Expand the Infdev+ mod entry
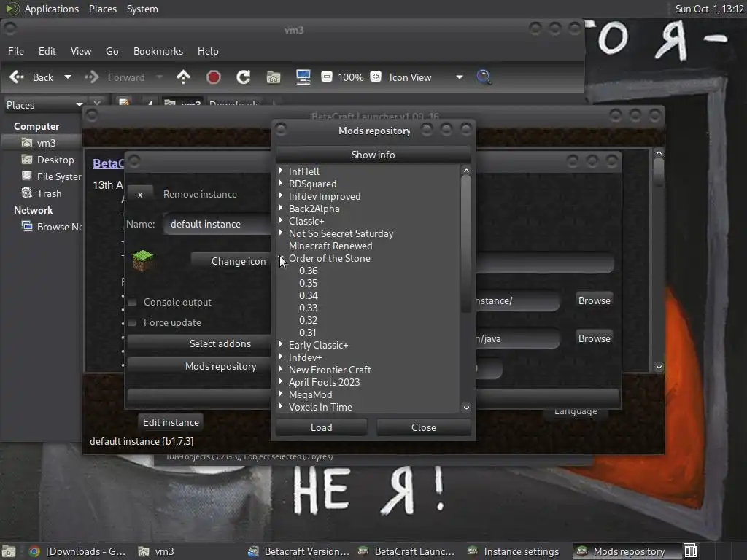Viewport: 747px width, 560px height. [281, 357]
